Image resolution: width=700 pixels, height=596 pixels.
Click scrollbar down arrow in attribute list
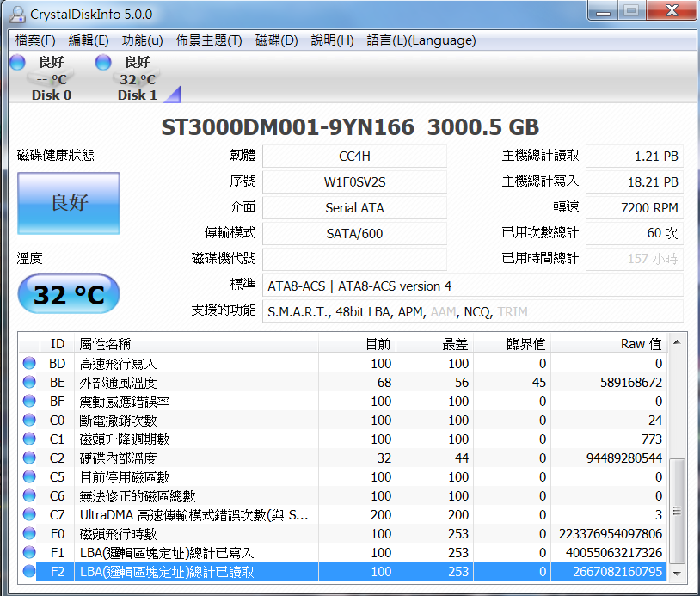(678, 572)
